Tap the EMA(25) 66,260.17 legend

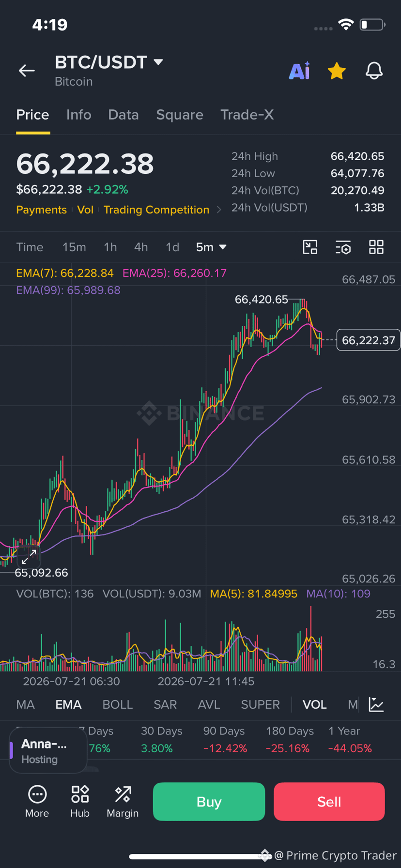click(x=174, y=273)
